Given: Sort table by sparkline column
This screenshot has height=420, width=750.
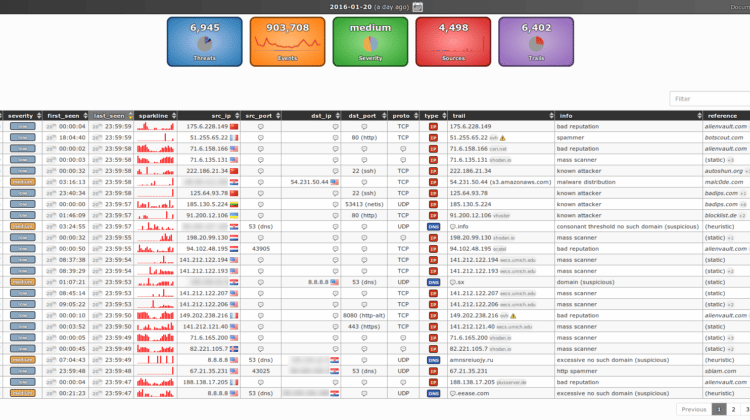Looking at the screenshot, I should [x=155, y=116].
